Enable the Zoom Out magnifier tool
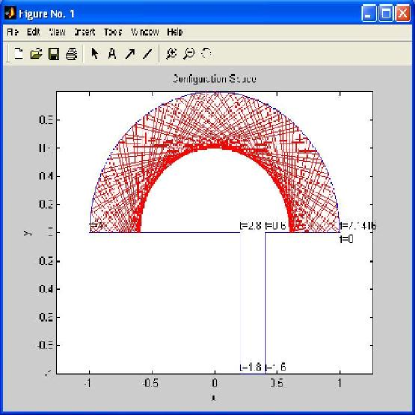The height and width of the screenshot is (415, 415). click(189, 53)
